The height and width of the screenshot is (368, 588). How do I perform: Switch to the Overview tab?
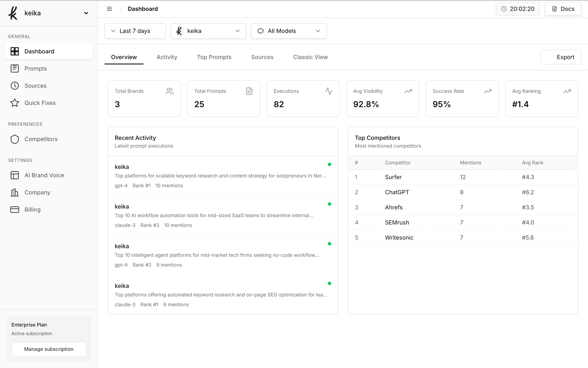pos(124,57)
